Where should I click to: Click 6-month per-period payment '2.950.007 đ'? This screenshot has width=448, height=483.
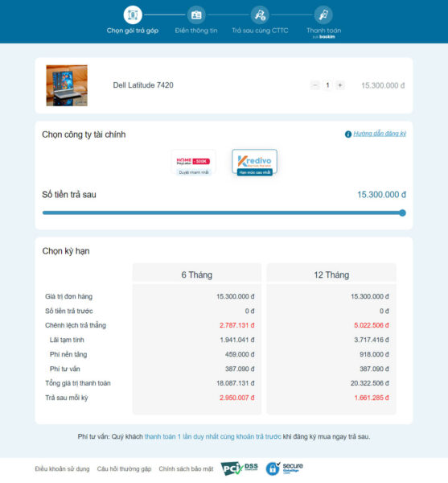pyautogui.click(x=237, y=398)
